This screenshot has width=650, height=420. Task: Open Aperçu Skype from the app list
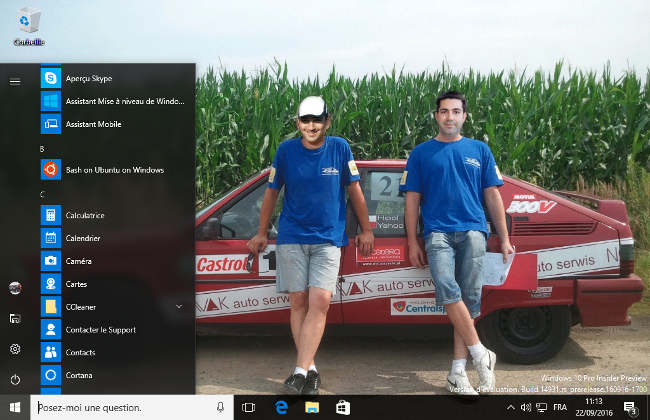pos(90,78)
